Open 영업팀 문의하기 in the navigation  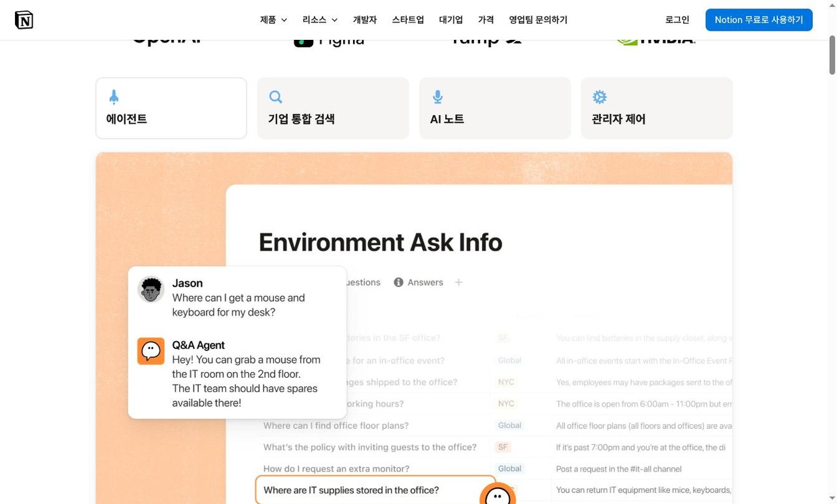538,20
